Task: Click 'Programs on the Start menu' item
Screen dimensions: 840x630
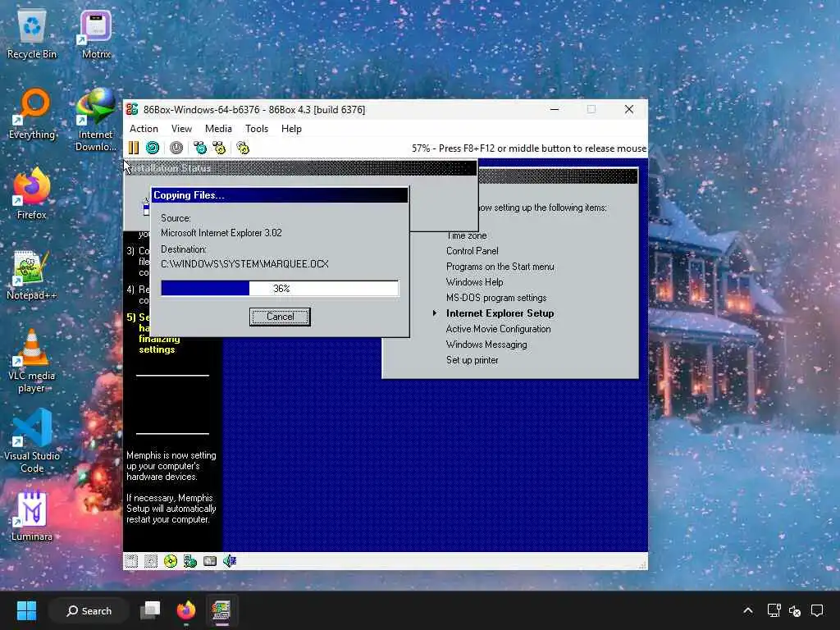Action: [500, 267]
